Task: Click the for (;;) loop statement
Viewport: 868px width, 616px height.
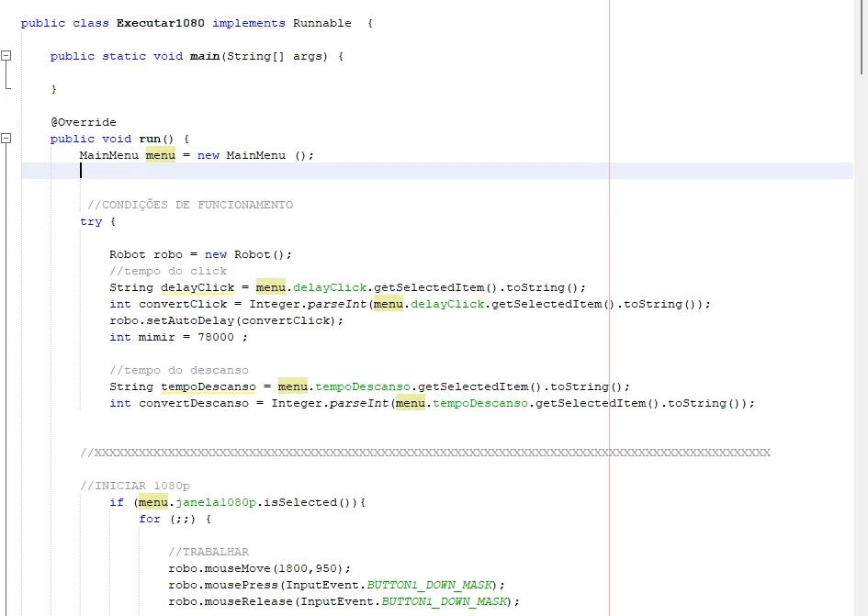Action: 175,519
